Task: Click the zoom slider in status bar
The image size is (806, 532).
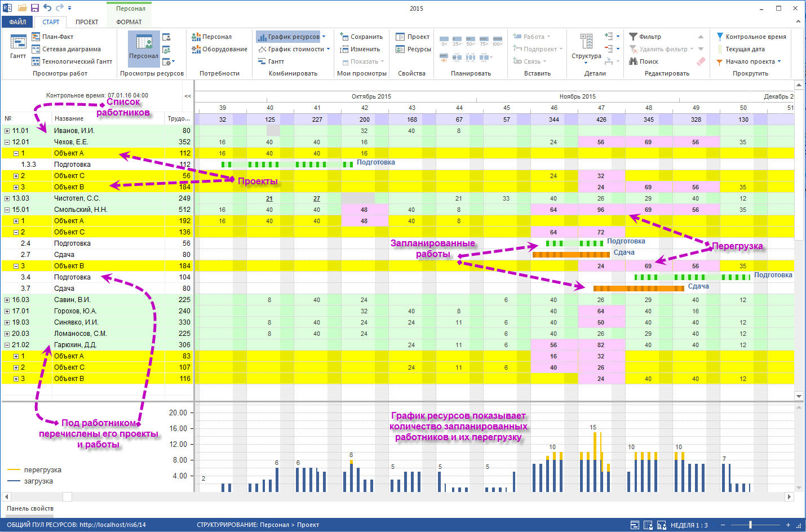Action: [x=750, y=525]
